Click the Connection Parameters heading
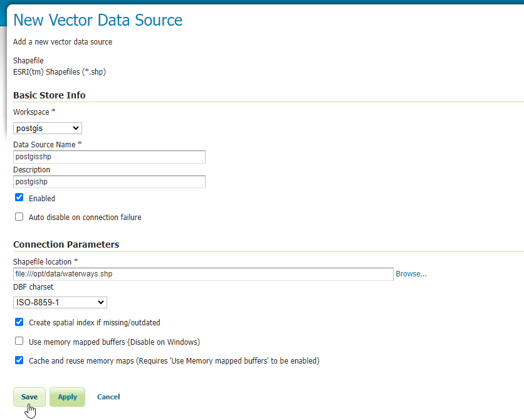Image resolution: width=524 pixels, height=420 pixels. (66, 244)
